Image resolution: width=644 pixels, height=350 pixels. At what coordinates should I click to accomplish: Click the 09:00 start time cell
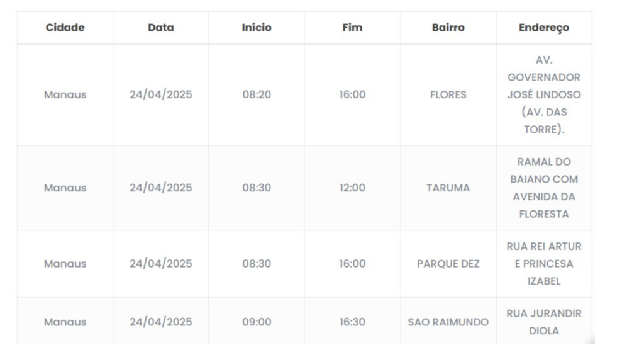pyautogui.click(x=257, y=322)
